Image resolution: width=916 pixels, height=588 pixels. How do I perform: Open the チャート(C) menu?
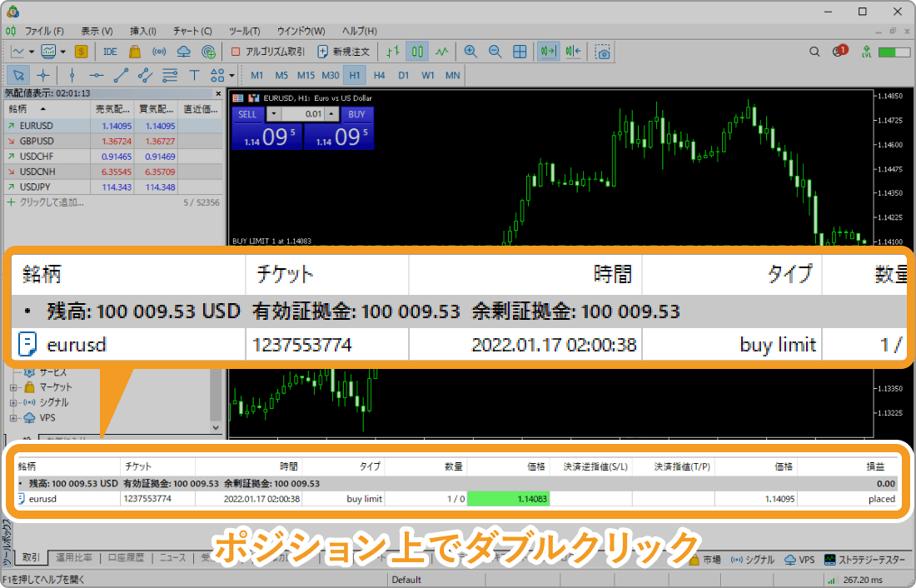click(192, 31)
